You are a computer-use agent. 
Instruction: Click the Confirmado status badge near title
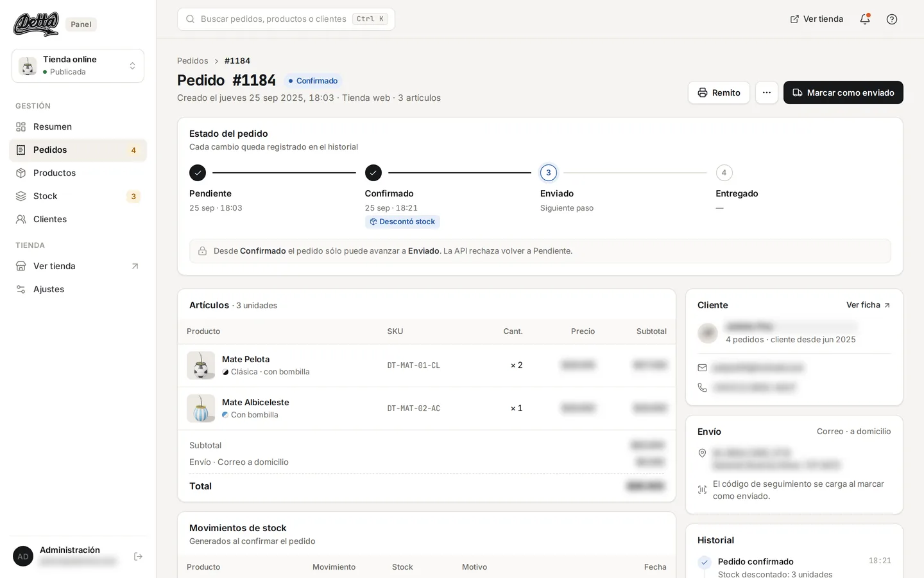(313, 81)
